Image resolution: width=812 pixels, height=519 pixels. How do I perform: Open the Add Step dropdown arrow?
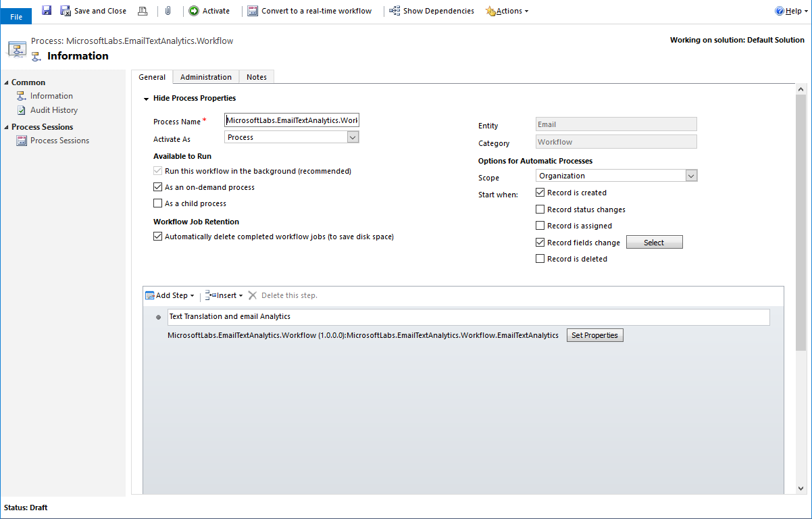pyautogui.click(x=192, y=296)
